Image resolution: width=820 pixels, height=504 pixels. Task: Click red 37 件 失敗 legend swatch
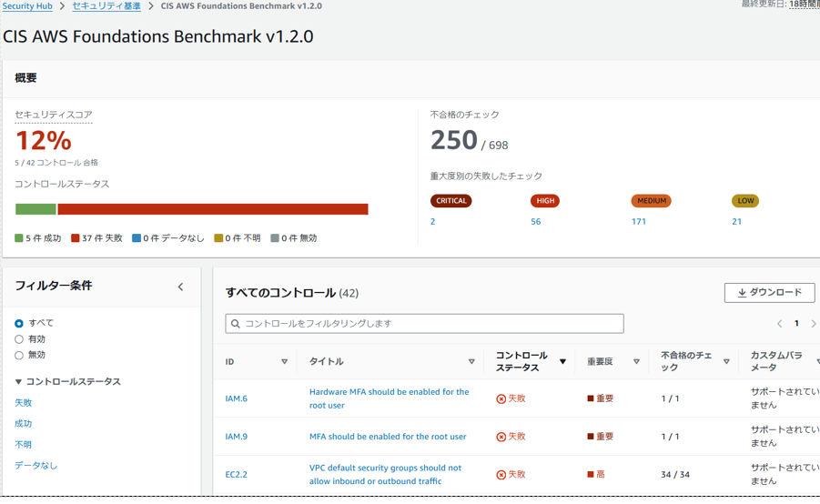tap(76, 237)
